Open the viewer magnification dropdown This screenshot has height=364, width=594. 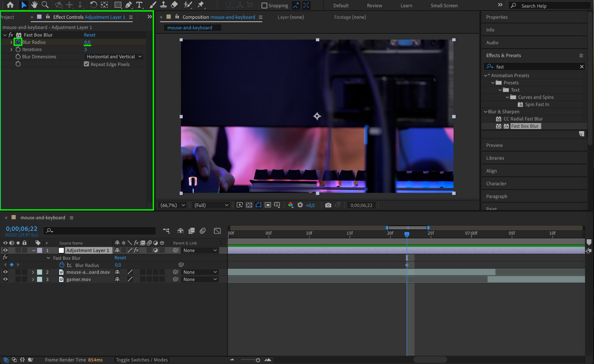pyautogui.click(x=173, y=205)
